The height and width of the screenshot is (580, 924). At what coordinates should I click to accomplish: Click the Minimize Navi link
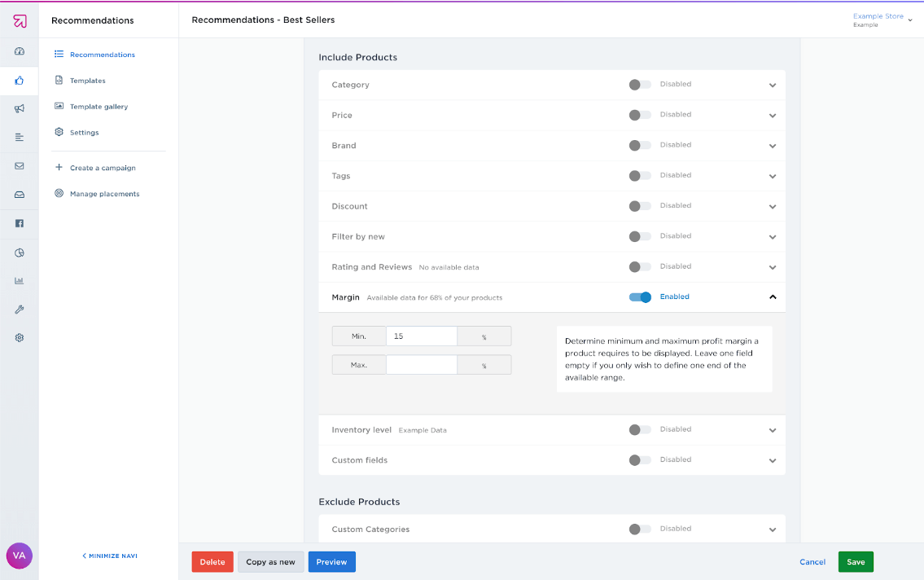click(x=110, y=556)
